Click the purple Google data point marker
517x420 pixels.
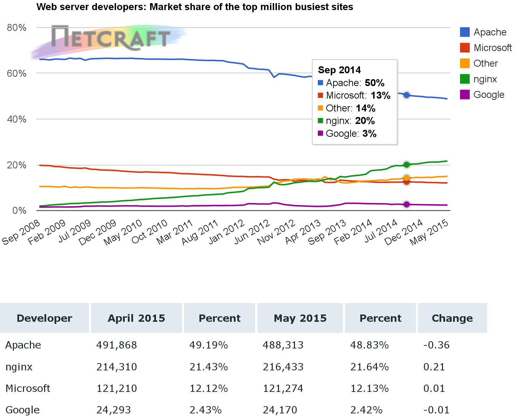407,204
